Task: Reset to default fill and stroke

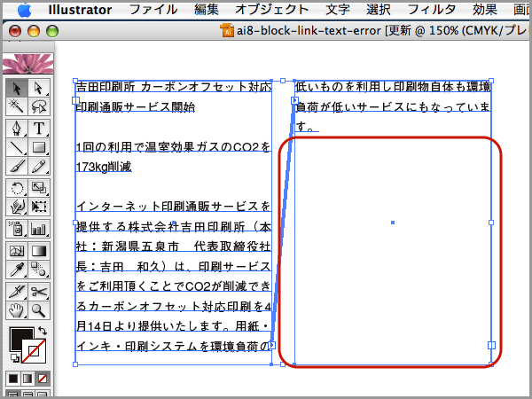Action: coord(14,357)
